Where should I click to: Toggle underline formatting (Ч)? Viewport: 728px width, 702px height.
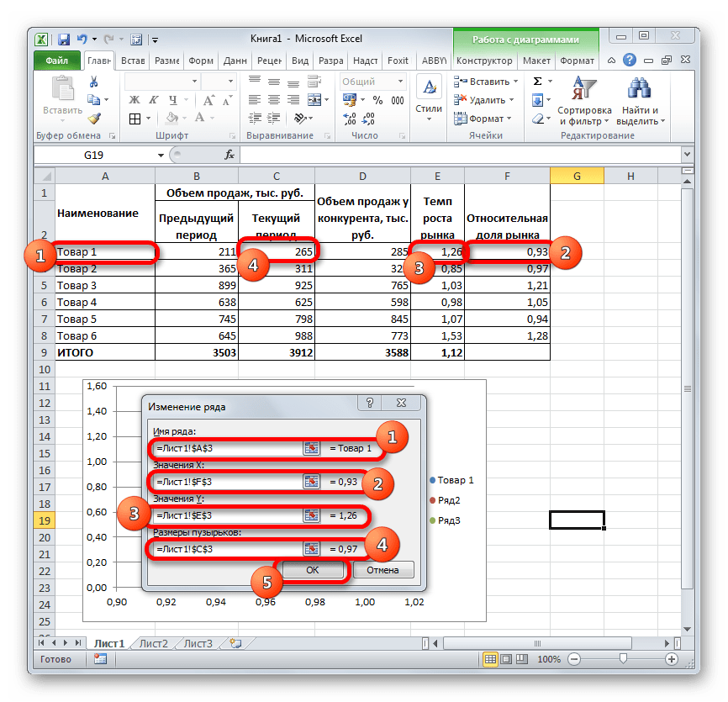point(172,100)
